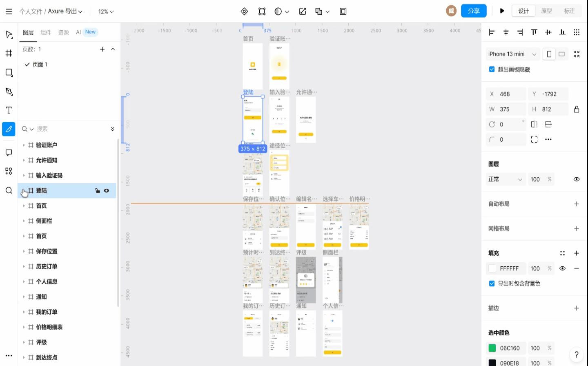Click the blue 分享 button
Image resolution: width=588 pixels, height=366 pixels.
pos(473,11)
